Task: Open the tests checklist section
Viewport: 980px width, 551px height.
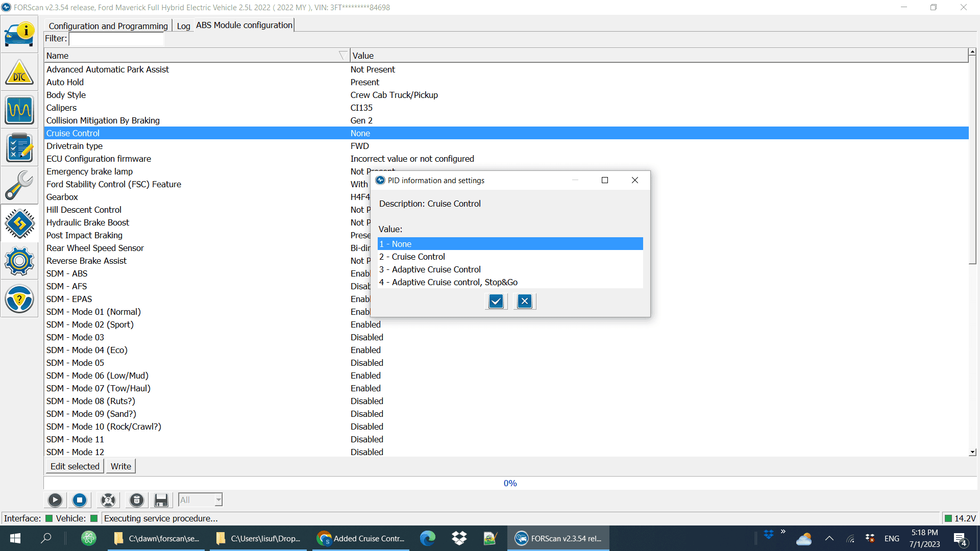Action: pyautogui.click(x=19, y=148)
